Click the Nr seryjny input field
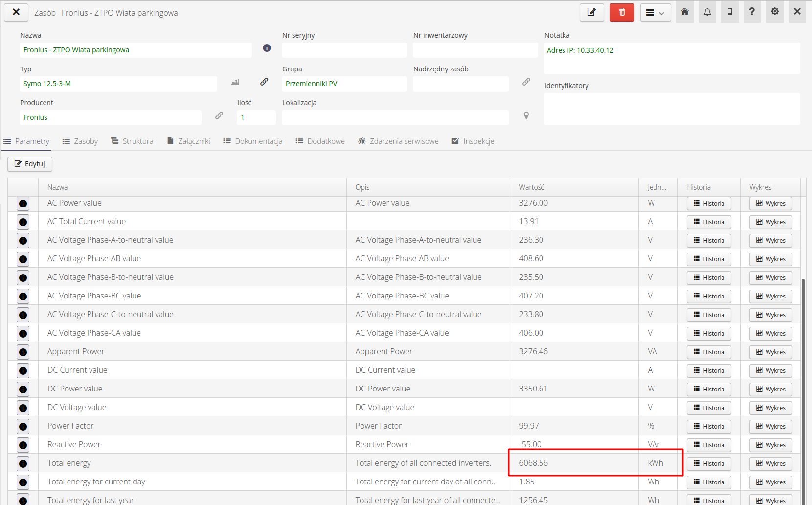The image size is (812, 505). coord(344,50)
